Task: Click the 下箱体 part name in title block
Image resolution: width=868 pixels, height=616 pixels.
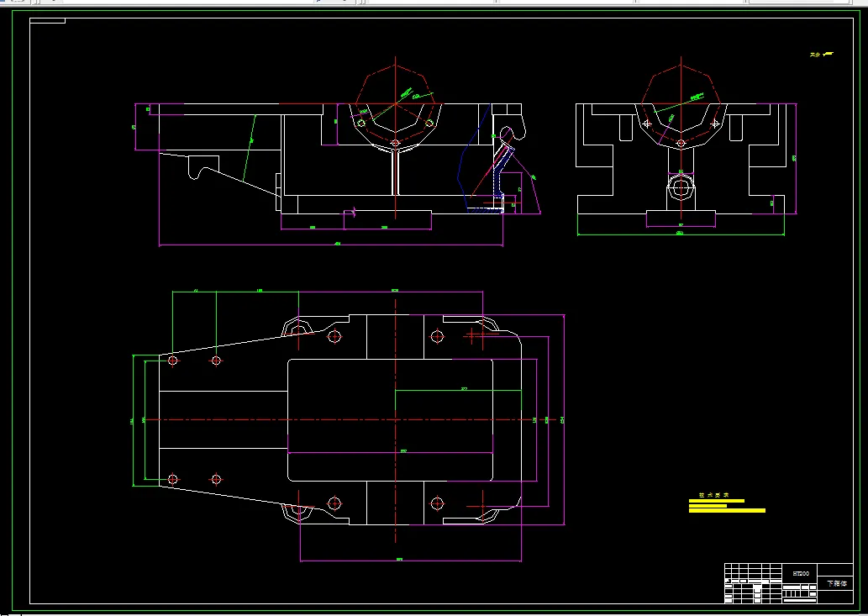Action: coord(836,583)
